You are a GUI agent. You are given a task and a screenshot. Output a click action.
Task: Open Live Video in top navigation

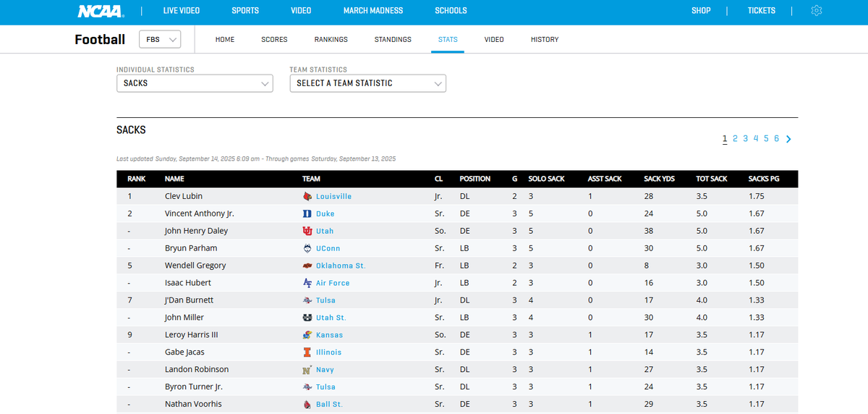182,11
